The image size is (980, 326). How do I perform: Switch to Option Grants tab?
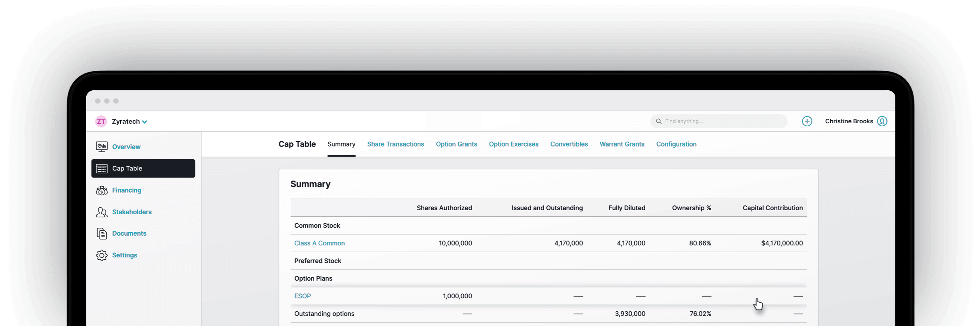click(x=456, y=144)
